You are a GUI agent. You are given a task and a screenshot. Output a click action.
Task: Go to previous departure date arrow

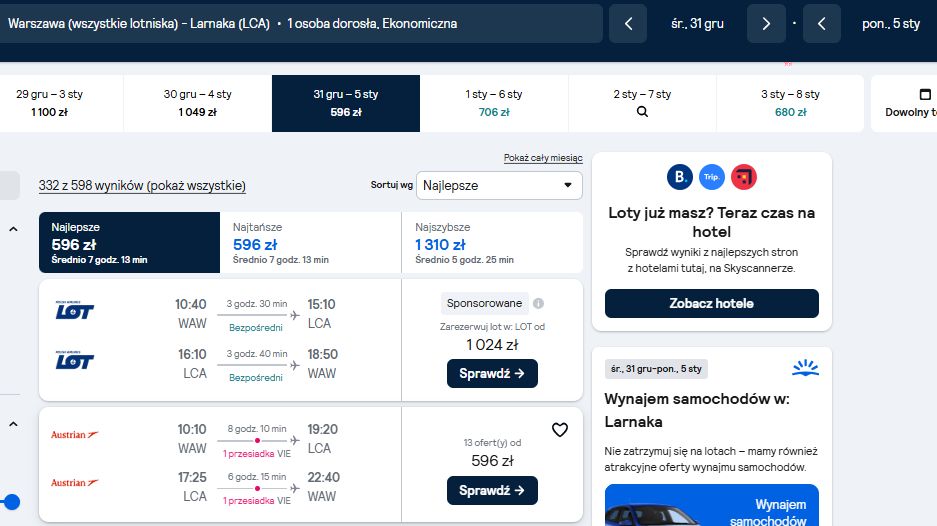pyautogui.click(x=628, y=24)
